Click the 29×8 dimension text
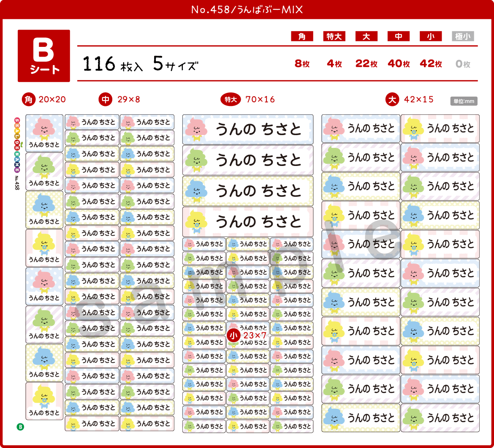Image resolution: width=494 pixels, height=448 pixels. [x=129, y=100]
